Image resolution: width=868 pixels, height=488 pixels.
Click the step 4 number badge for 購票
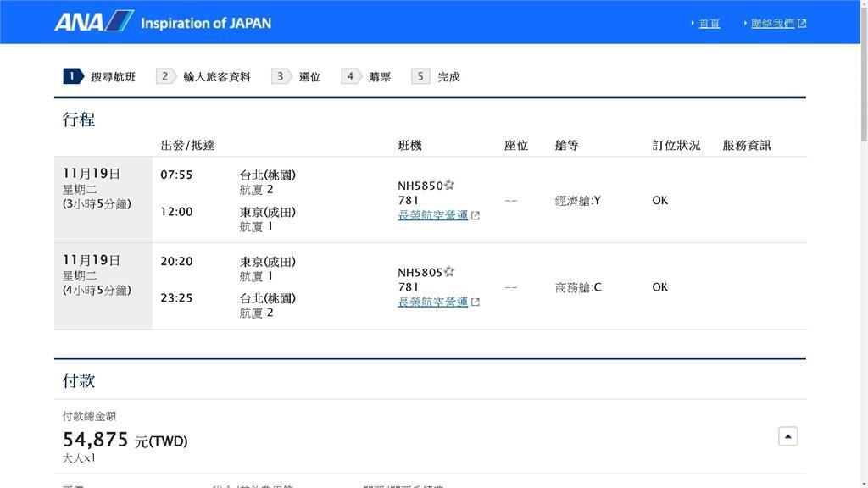click(351, 76)
